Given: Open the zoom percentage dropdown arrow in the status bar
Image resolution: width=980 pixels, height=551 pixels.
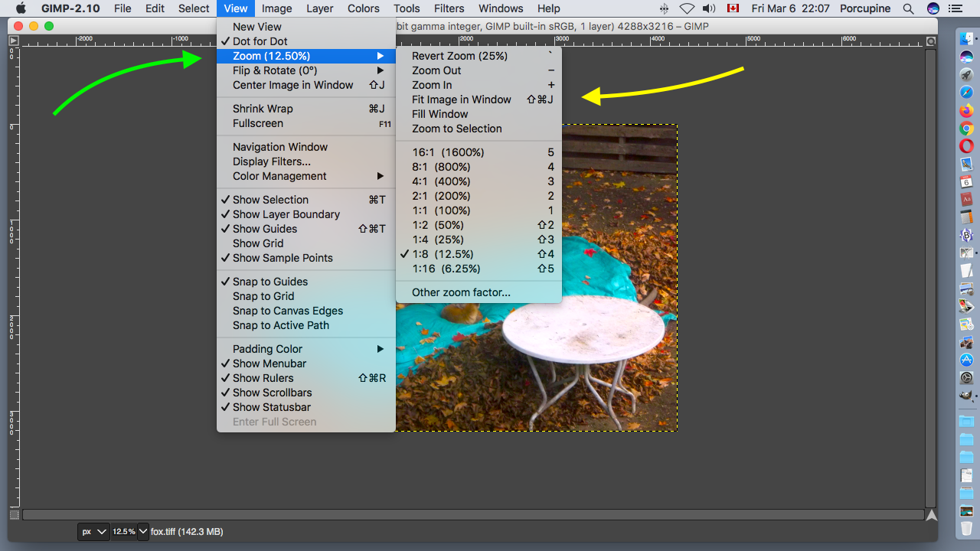Looking at the screenshot, I should (142, 531).
